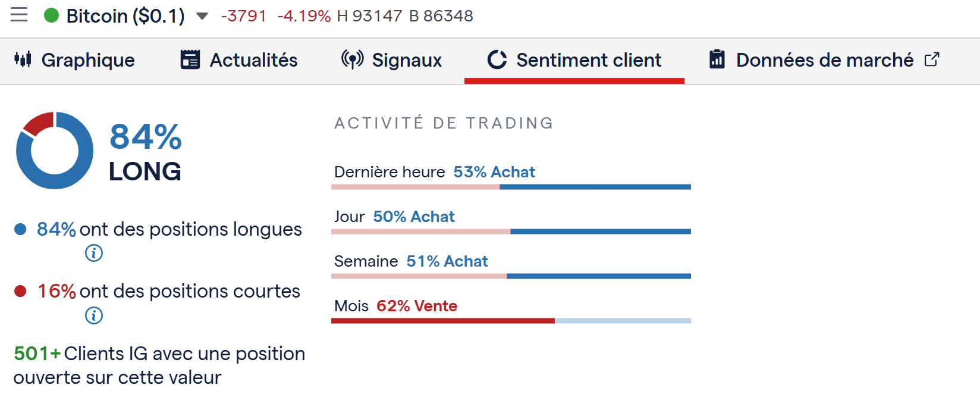
Task: Click the 53% Achat label
Action: (495, 172)
